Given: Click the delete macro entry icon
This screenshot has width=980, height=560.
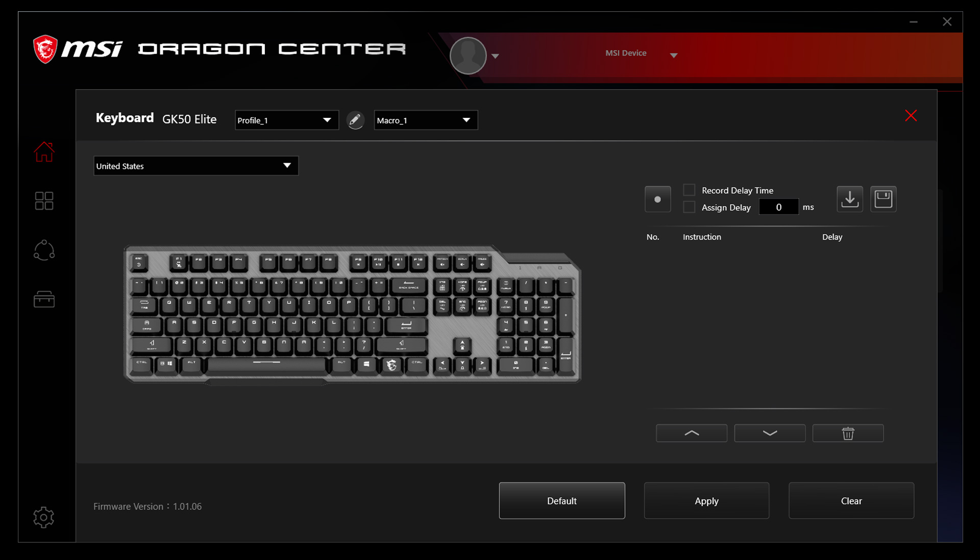Looking at the screenshot, I should pos(847,433).
